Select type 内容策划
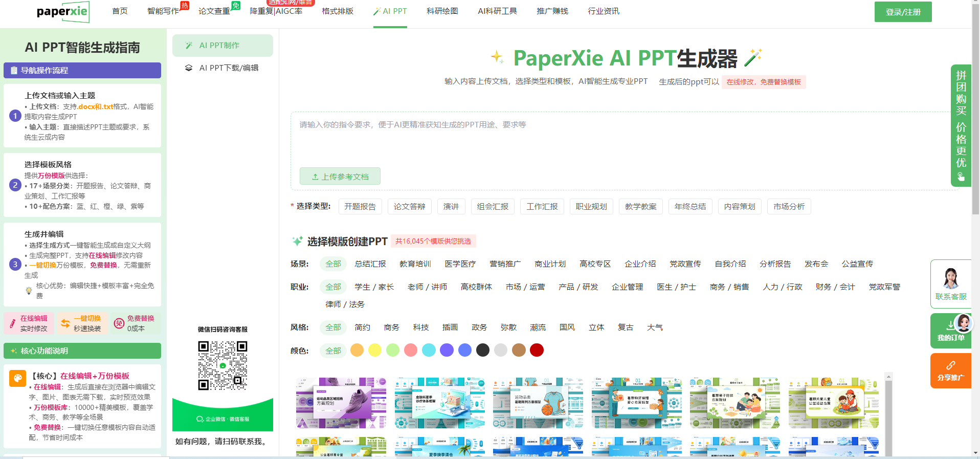Image resolution: width=980 pixels, height=459 pixels. pyautogui.click(x=740, y=207)
